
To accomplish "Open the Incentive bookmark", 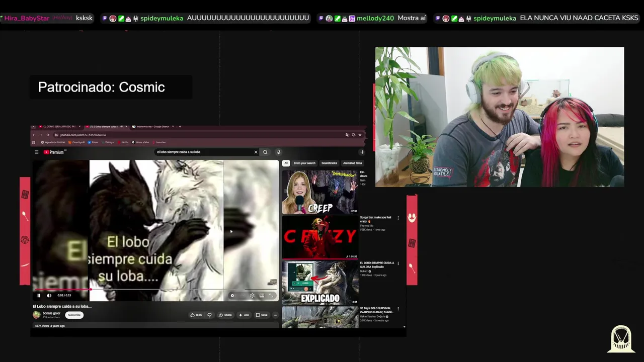I will 159,142.
